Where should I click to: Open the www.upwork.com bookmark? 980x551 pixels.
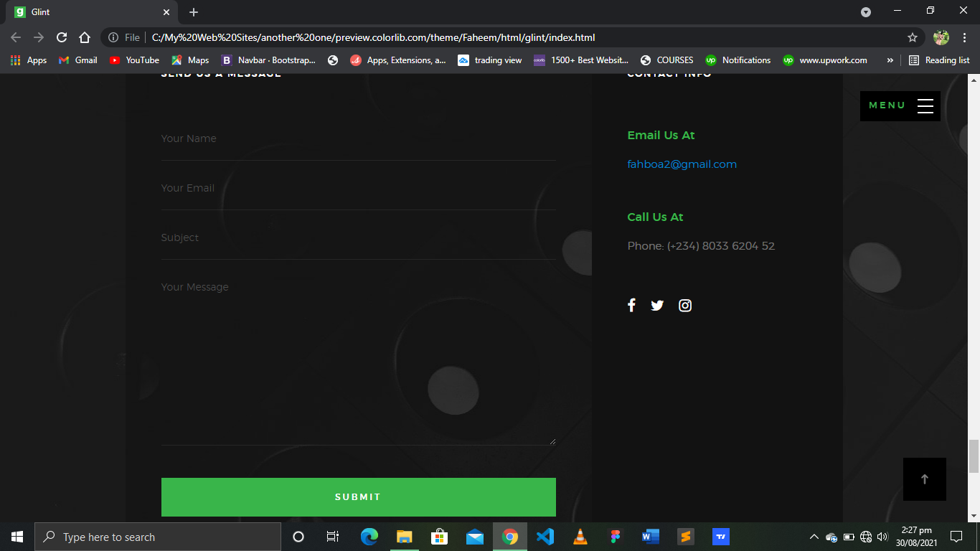click(x=825, y=60)
